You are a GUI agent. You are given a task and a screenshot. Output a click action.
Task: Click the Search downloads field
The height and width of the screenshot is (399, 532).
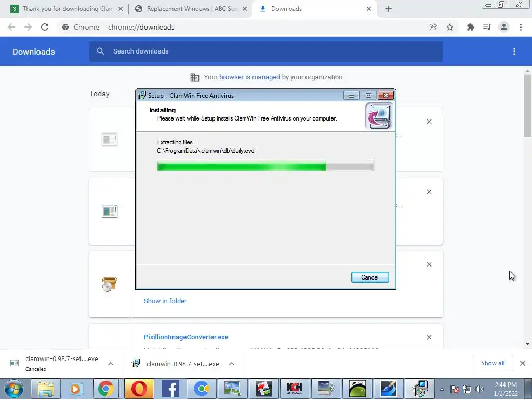[265, 51]
